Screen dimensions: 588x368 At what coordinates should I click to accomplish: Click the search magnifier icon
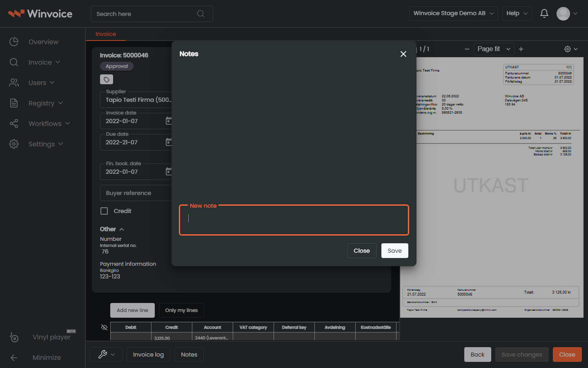pyautogui.click(x=200, y=14)
